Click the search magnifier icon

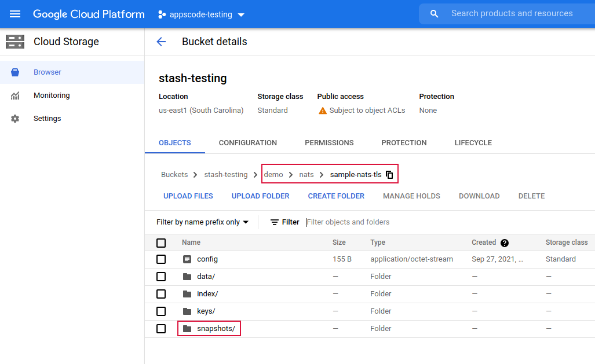pos(434,14)
